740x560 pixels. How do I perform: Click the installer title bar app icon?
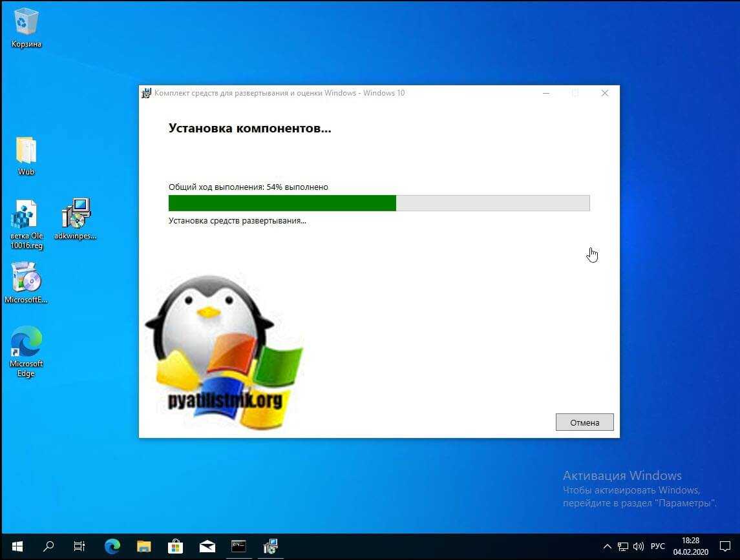[146, 93]
